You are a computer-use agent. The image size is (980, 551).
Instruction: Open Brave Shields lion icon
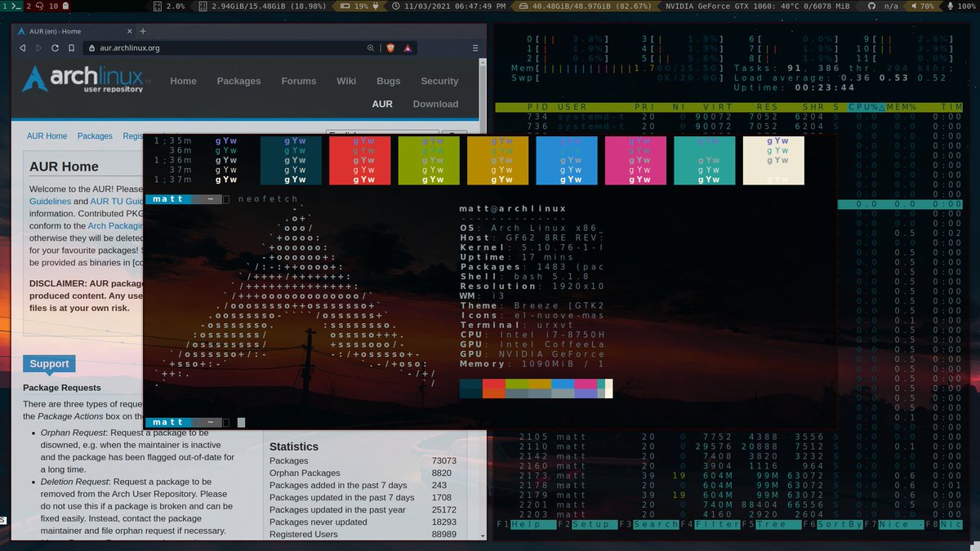point(390,48)
